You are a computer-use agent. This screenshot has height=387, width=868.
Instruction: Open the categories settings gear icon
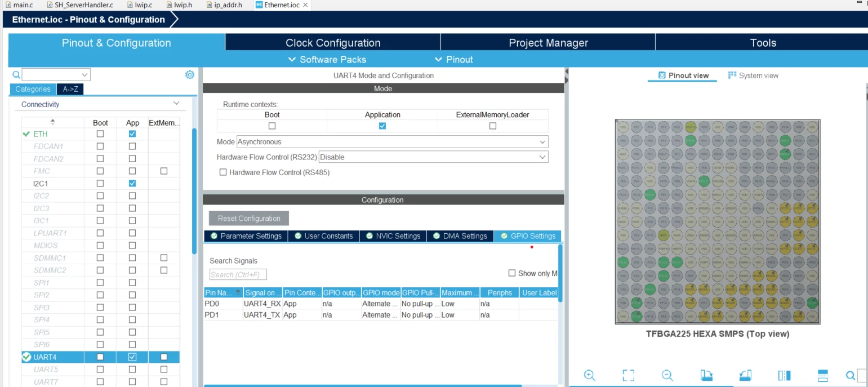190,74
